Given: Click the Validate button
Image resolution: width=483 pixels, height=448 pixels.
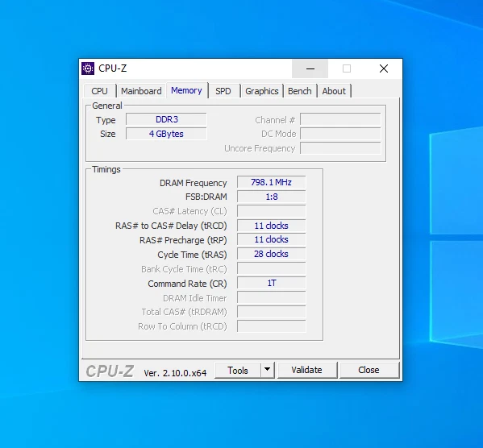Looking at the screenshot, I should click(306, 370).
